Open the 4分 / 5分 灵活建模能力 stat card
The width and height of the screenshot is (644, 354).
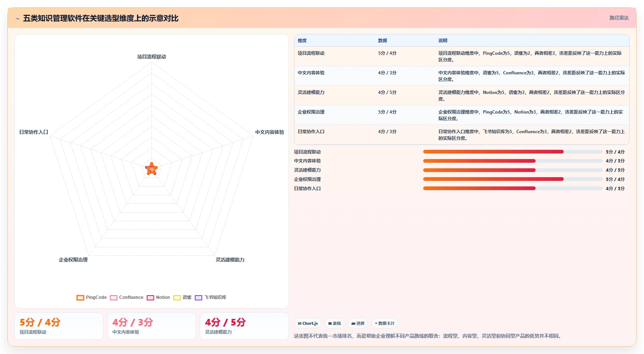click(244, 326)
